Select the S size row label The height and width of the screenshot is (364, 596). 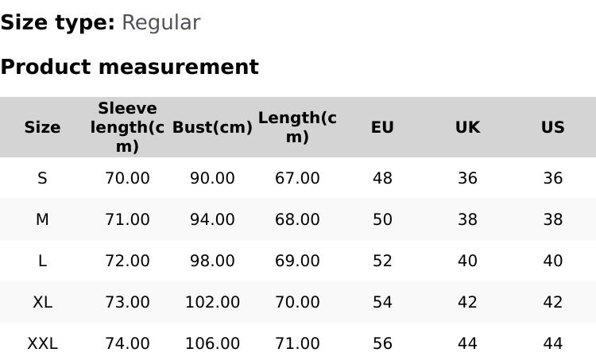pos(42,178)
